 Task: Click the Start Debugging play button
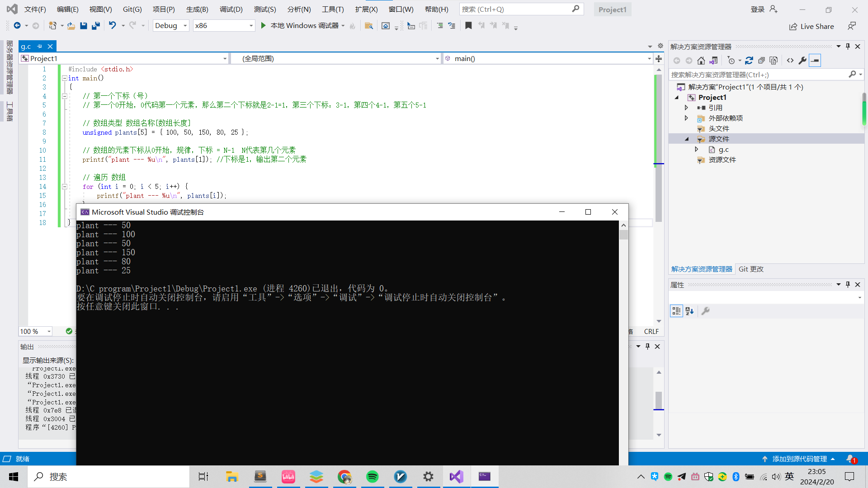pos(263,25)
